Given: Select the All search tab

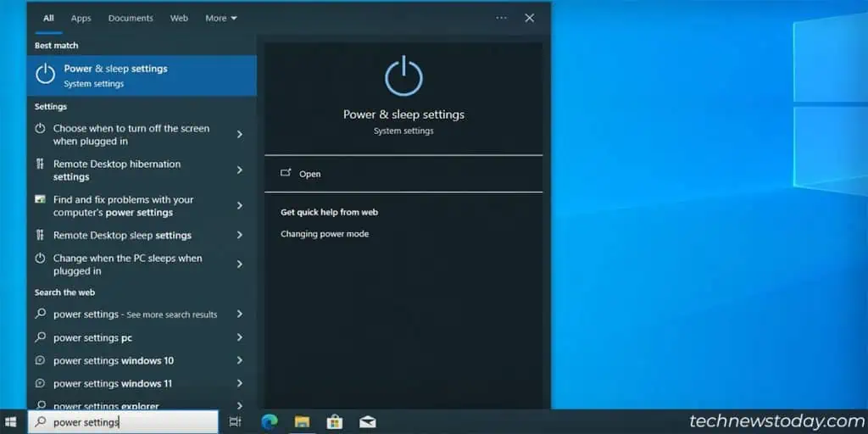Looking at the screenshot, I should 48,19.
